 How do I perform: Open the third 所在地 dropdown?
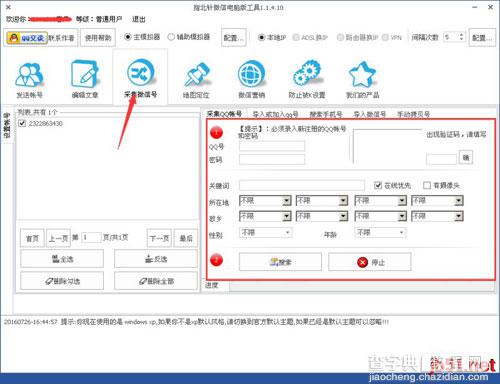point(380,200)
